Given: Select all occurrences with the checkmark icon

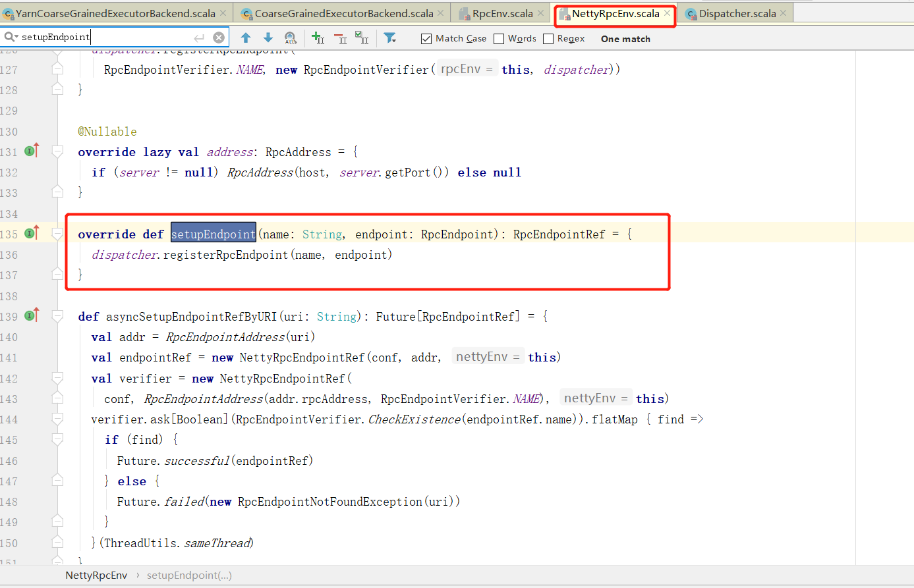Looking at the screenshot, I should click(x=362, y=38).
